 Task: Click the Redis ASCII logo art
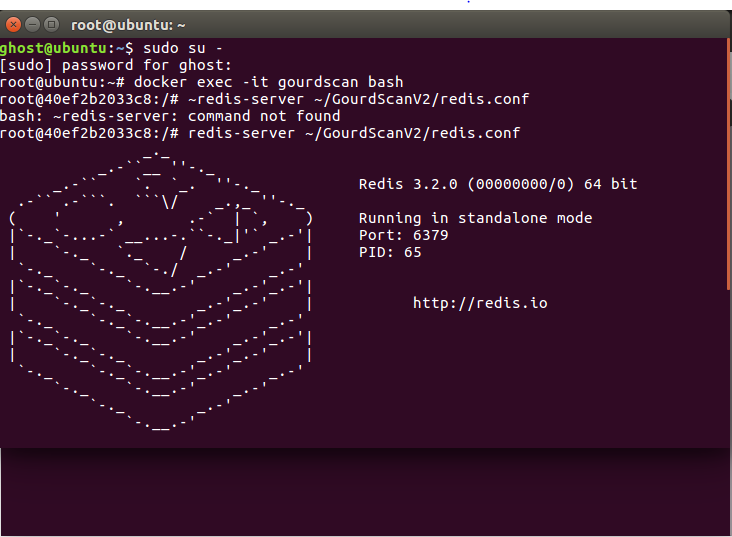pos(160,290)
